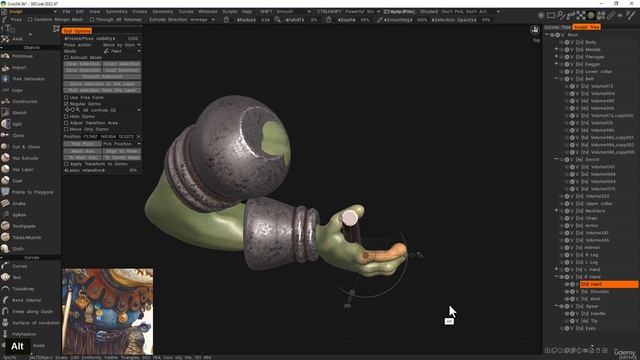The image size is (640, 360).
Task: Select the Polyhedron tool
Action: [24, 334]
